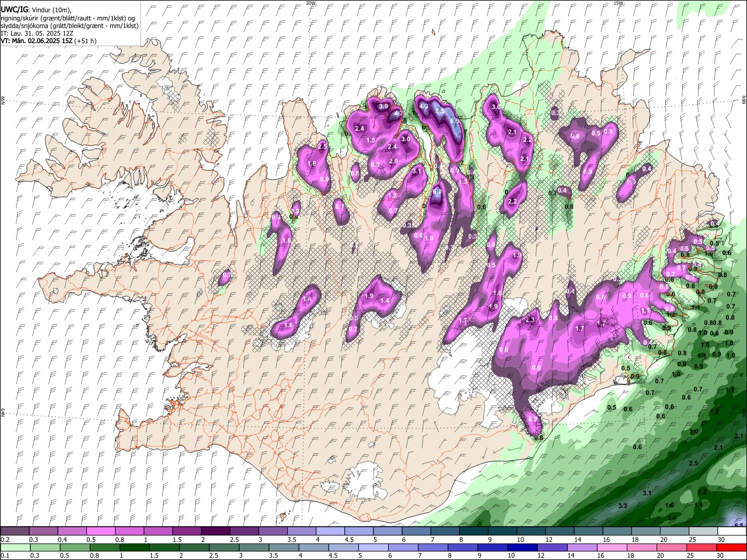This screenshot has height=560, width=747.
Task: Click the 'slydda/snjókoma' description line
Action: [69, 26]
